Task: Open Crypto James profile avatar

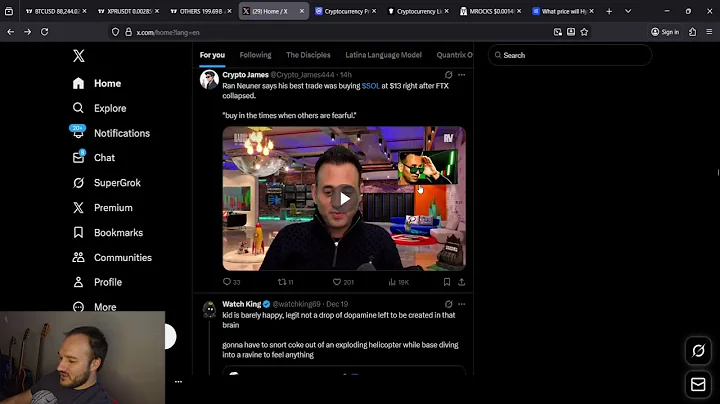Action: point(209,79)
